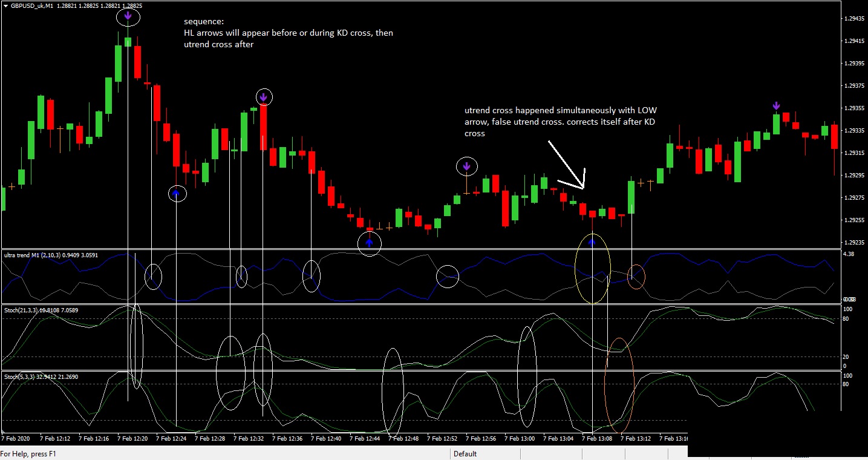Image resolution: width=868 pixels, height=460 pixels.
Task: Click the 1.29375 price axis label
Action: coord(853,86)
